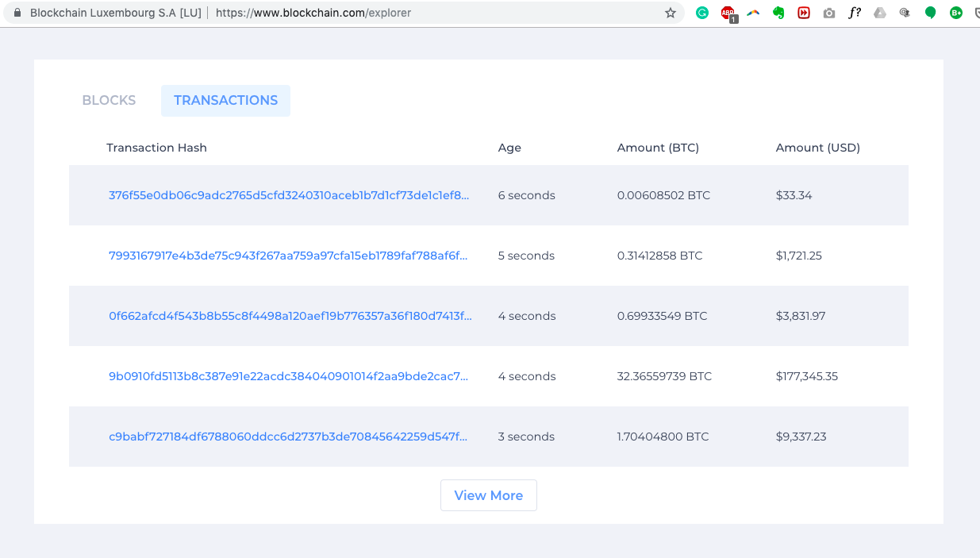
Task: Open the Evernote elephant extension icon
Action: tap(778, 13)
